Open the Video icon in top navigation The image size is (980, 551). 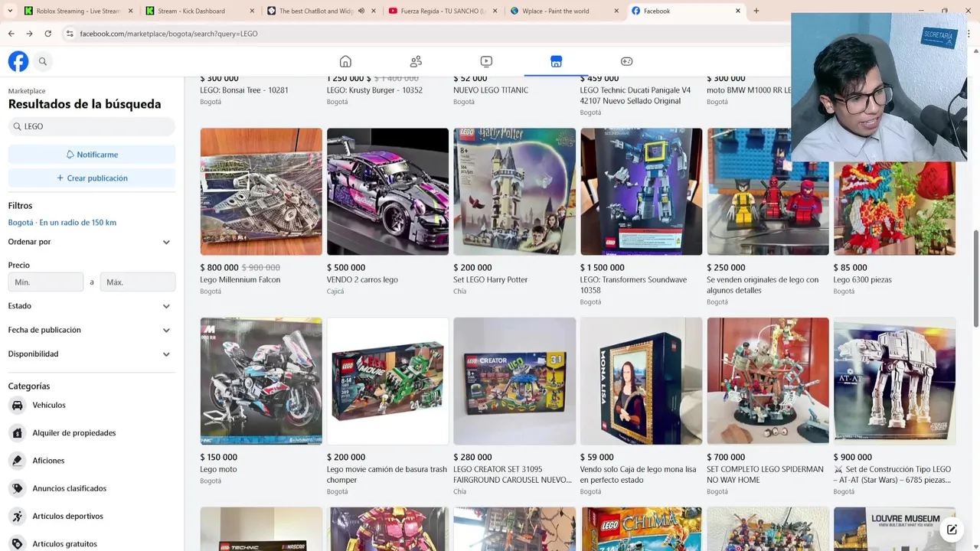click(x=486, y=61)
